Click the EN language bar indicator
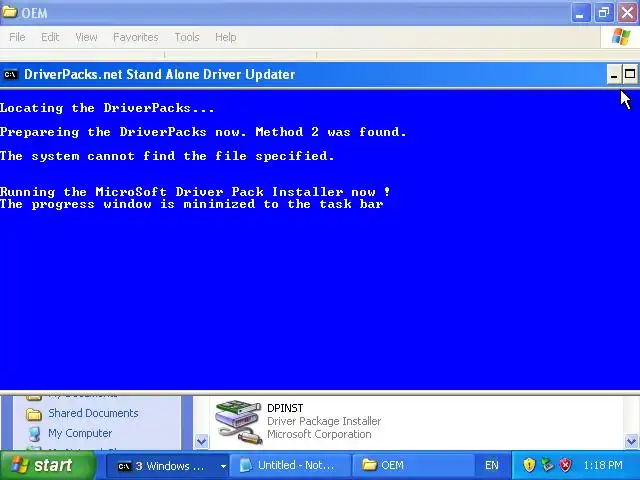The image size is (640, 480). 491,465
